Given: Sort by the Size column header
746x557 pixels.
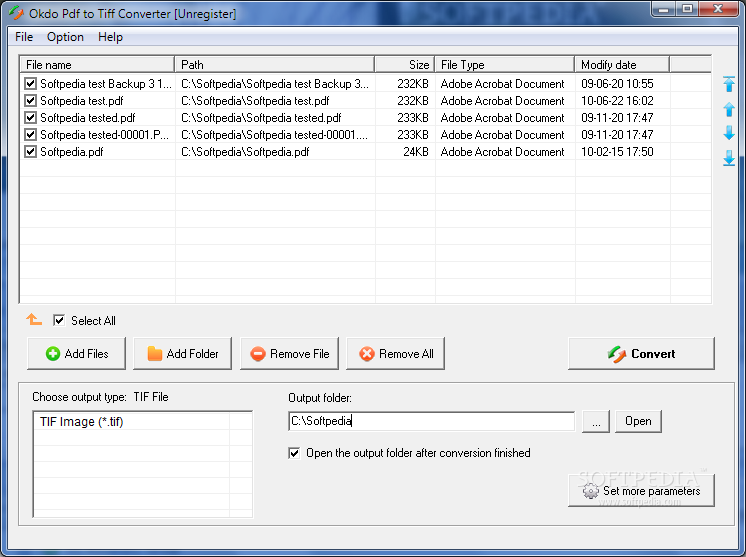Looking at the screenshot, I should [405, 65].
